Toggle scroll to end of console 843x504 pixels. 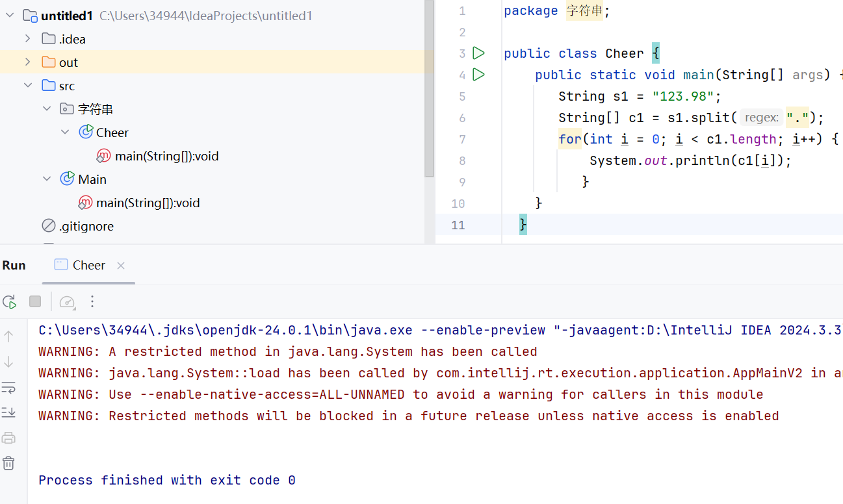[x=8, y=412]
